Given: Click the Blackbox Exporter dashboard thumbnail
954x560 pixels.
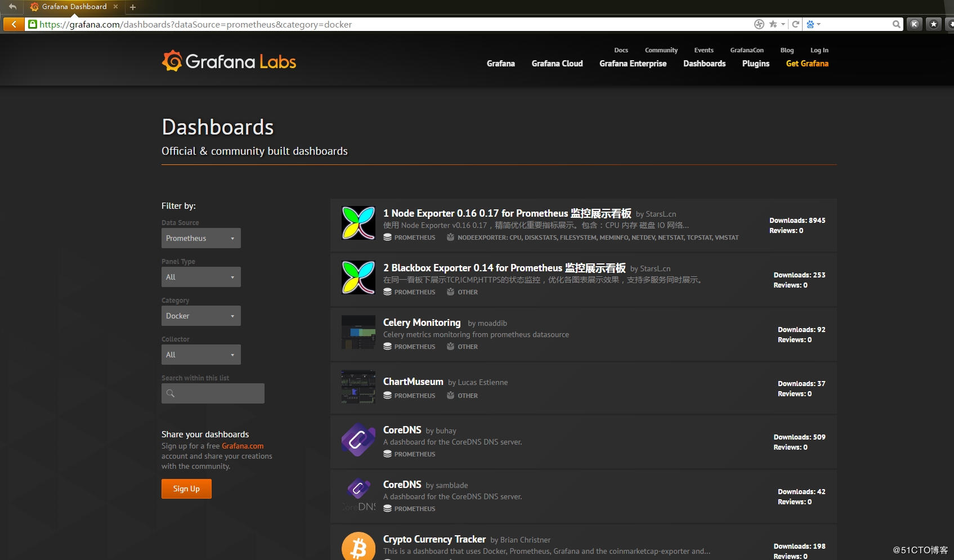Looking at the screenshot, I should [x=358, y=277].
